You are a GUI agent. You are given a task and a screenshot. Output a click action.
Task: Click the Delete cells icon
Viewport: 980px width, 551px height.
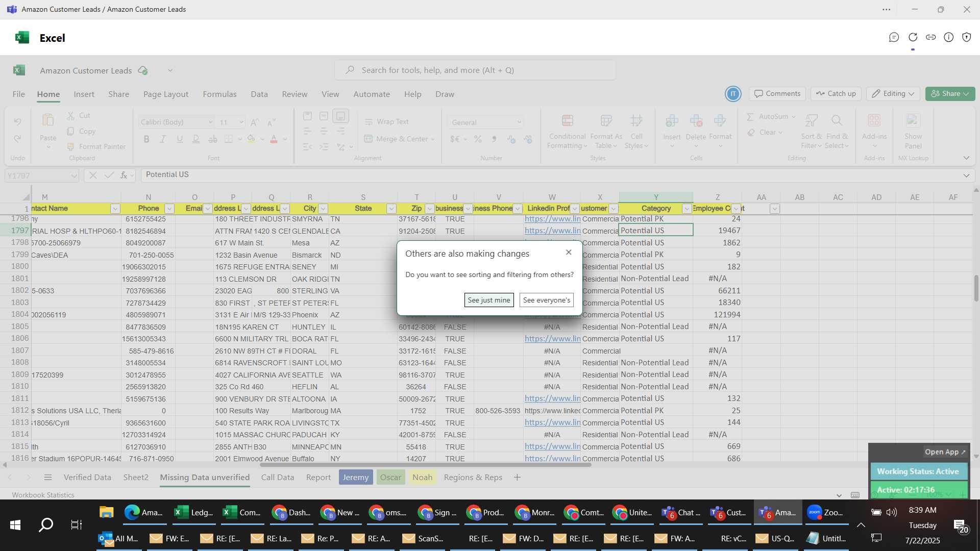696,121
